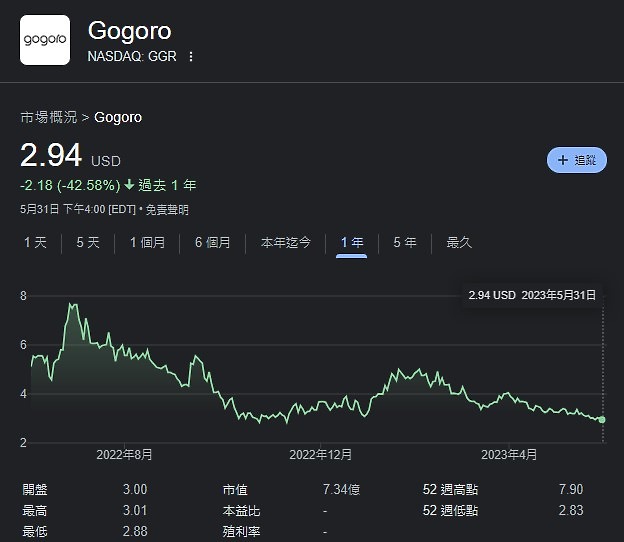Click the Gogoro title heading
This screenshot has height=542, width=624.
(130, 31)
